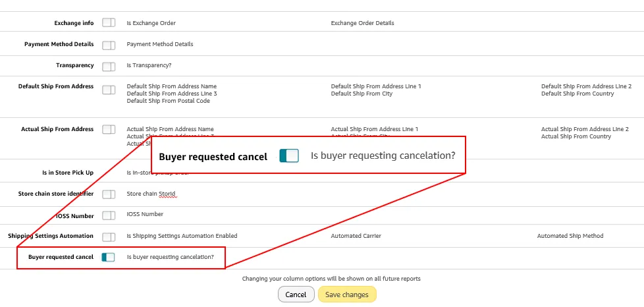The image size is (644, 307).
Task: Click 'Actual Ship From Address Line 1' text
Action: point(375,129)
